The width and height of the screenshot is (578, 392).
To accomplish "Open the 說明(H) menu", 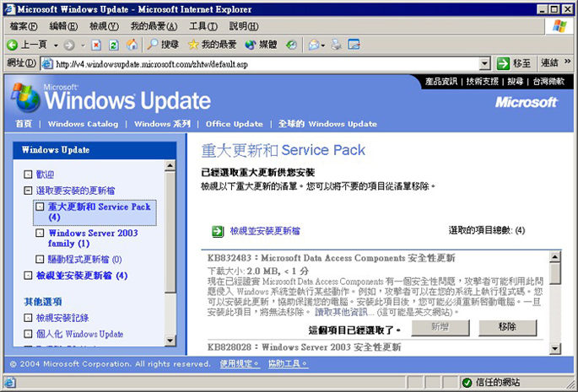I will (x=244, y=26).
